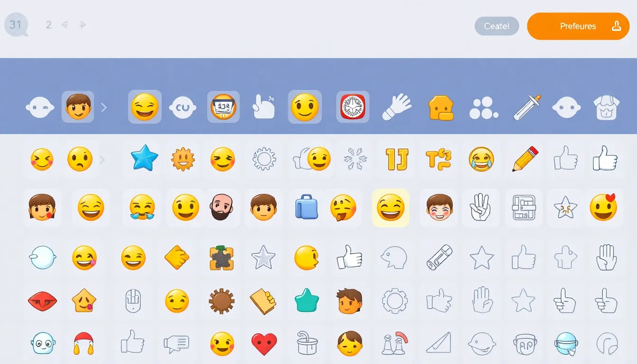Select the blue briefcase emoji
The width and height of the screenshot is (637, 364).
(306, 207)
